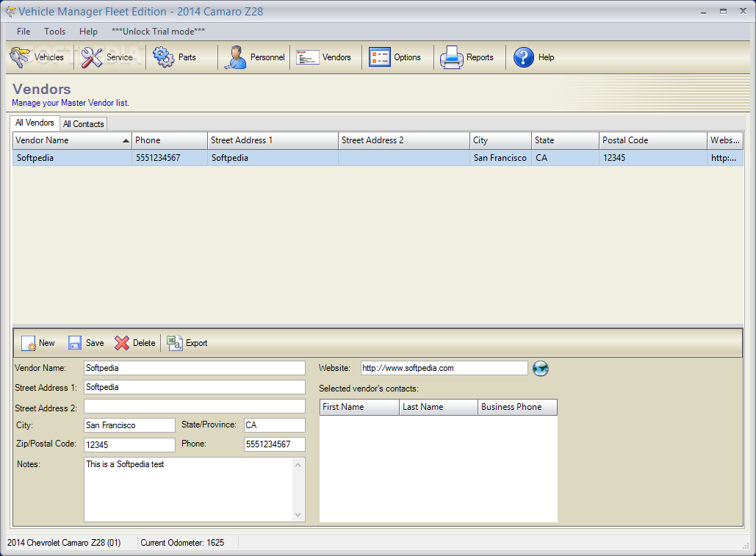Open Personnel via the person icon
The image size is (756, 556).
[235, 57]
